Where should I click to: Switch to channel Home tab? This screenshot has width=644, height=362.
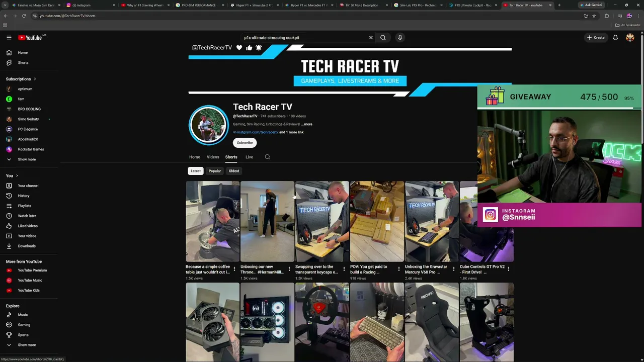(195, 157)
